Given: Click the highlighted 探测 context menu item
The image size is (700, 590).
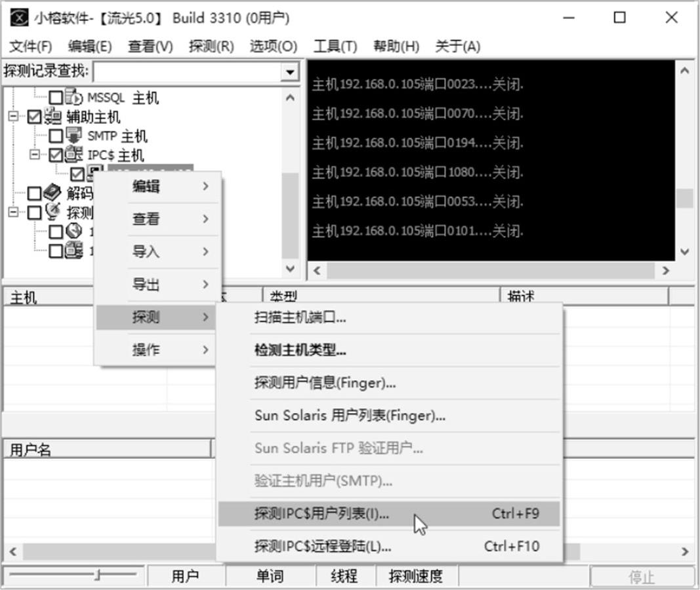Looking at the screenshot, I should (157, 317).
